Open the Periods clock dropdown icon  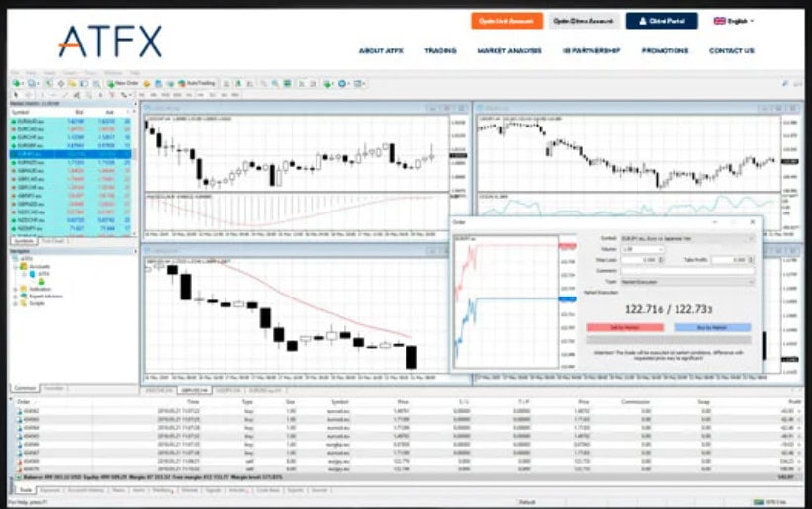click(343, 83)
